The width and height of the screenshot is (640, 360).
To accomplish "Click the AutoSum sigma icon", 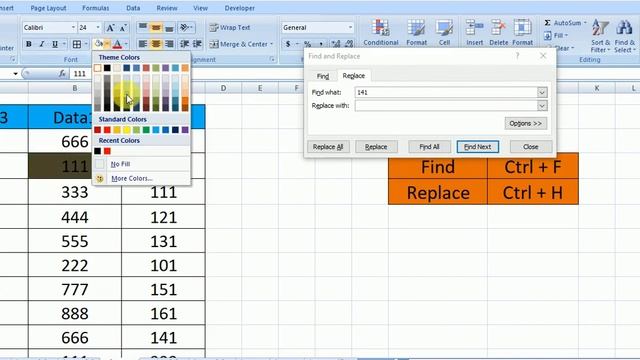I will [x=548, y=23].
